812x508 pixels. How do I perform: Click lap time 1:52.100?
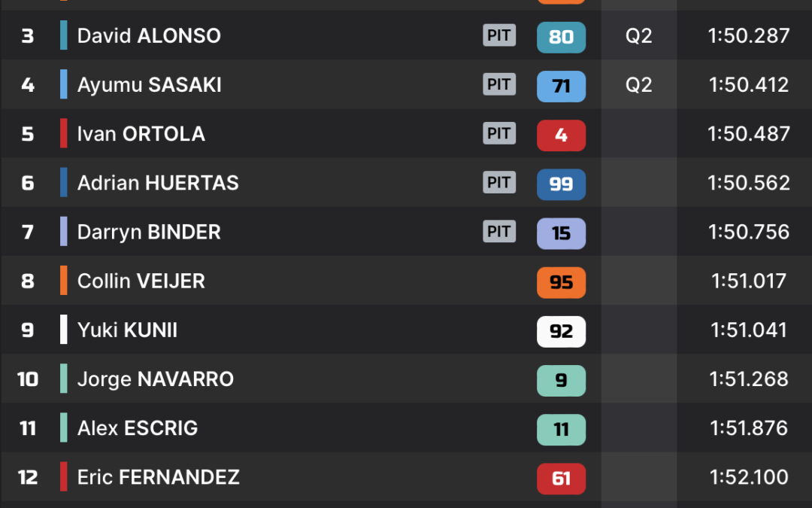[x=749, y=477]
